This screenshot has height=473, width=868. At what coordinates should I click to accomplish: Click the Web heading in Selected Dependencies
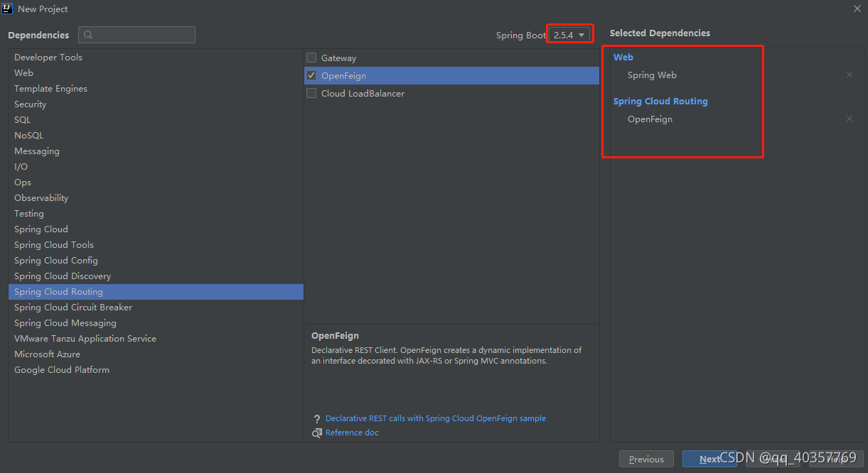coord(623,58)
